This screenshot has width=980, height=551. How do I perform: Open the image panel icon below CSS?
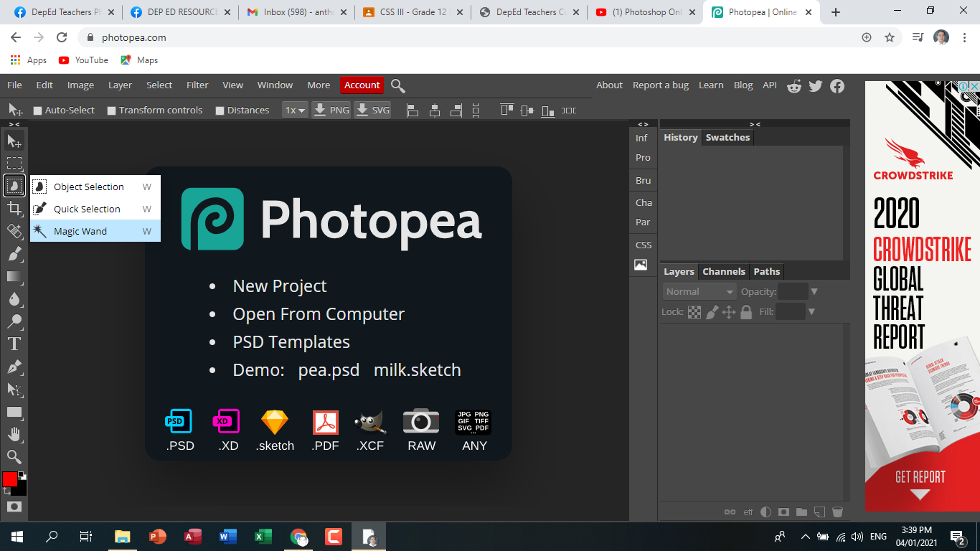641,265
